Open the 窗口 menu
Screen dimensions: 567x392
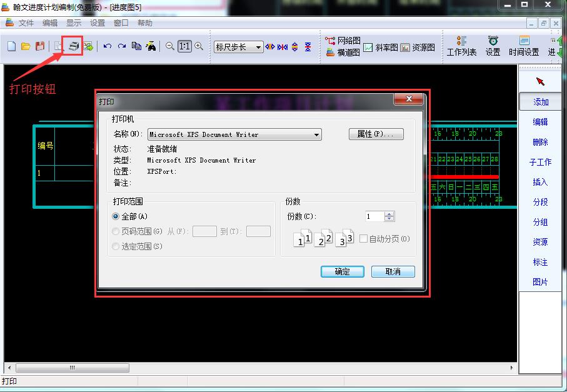tap(121, 23)
